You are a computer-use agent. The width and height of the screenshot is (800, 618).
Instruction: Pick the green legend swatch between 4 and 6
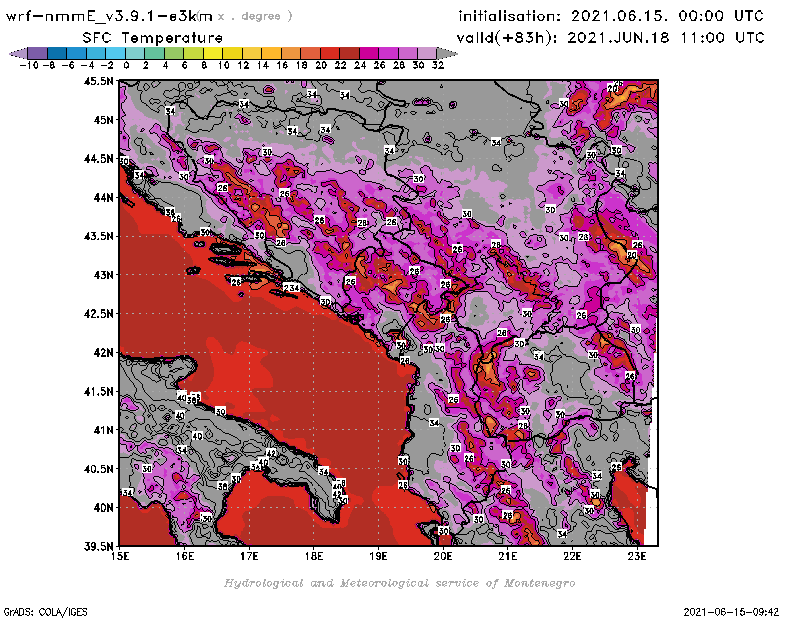click(x=174, y=53)
